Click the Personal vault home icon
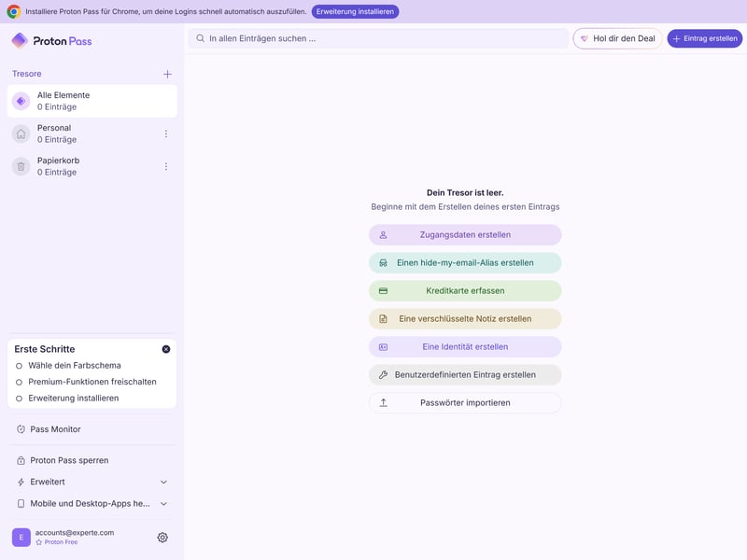This screenshot has height=560, width=747. tap(21, 133)
